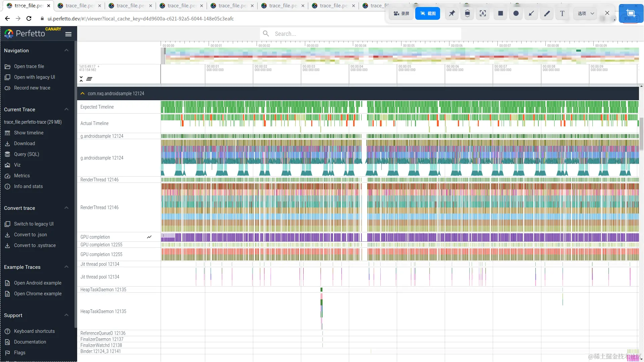Click the Record new trace icon
The width and height of the screenshot is (644, 362).
click(7, 88)
